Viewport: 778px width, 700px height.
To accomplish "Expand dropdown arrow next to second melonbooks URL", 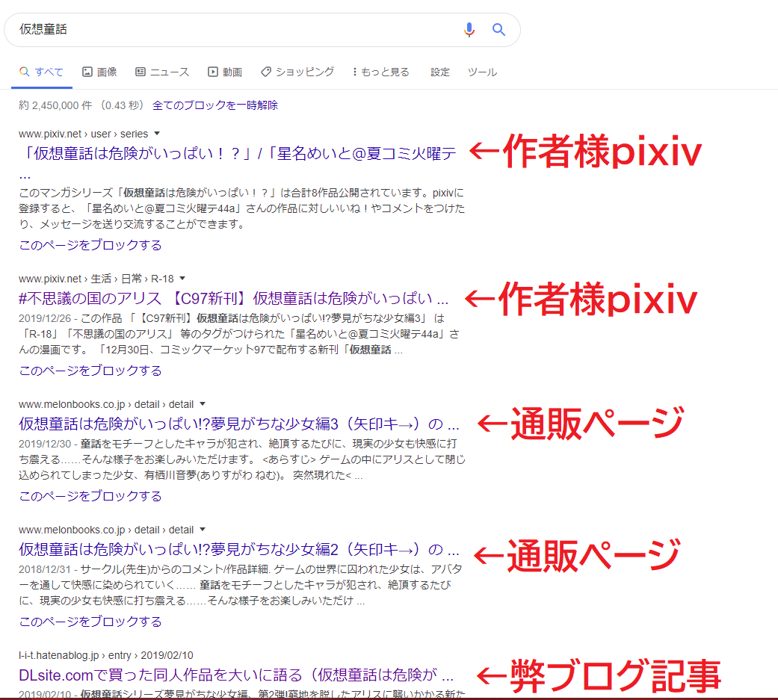I will click(203, 530).
